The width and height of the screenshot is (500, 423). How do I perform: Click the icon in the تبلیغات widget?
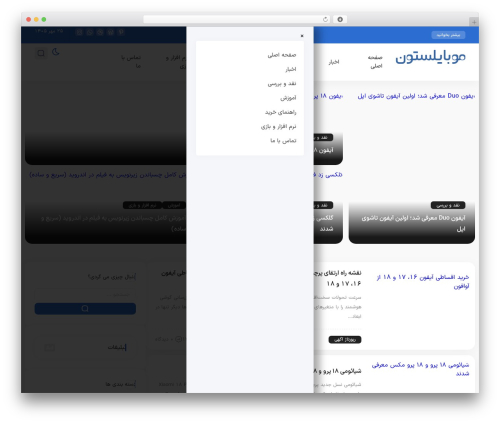49,348
